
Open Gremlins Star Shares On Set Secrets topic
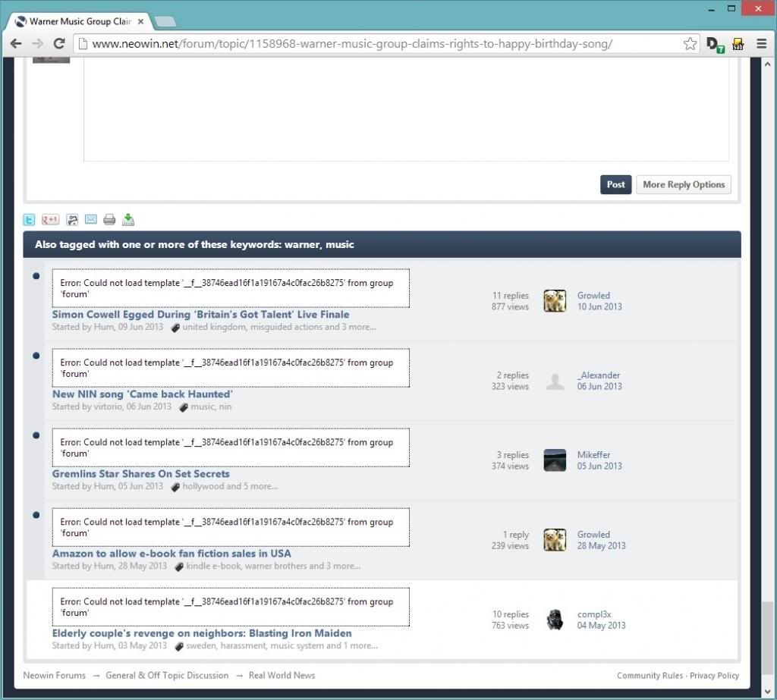point(140,474)
